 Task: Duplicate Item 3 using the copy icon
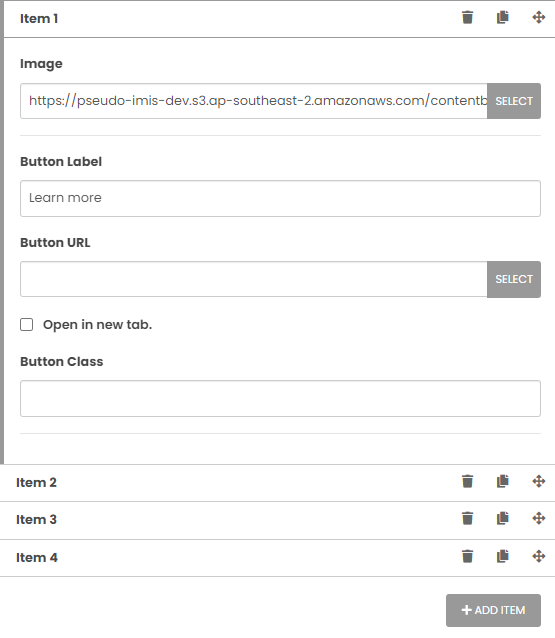tap(503, 518)
